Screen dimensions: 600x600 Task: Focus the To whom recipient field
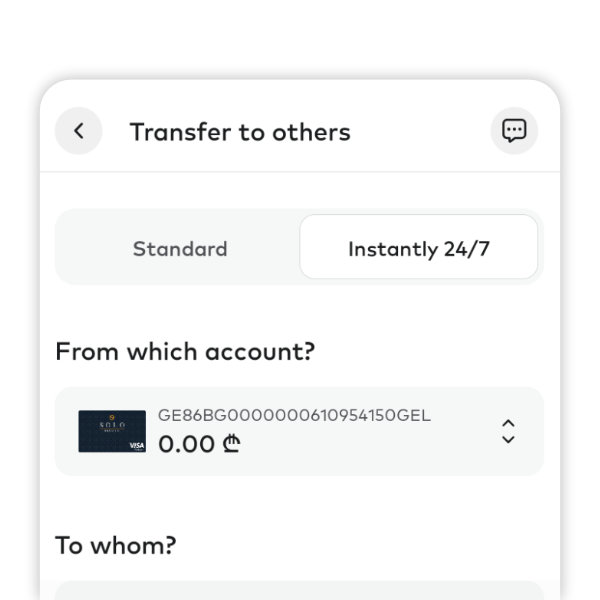(x=299, y=590)
